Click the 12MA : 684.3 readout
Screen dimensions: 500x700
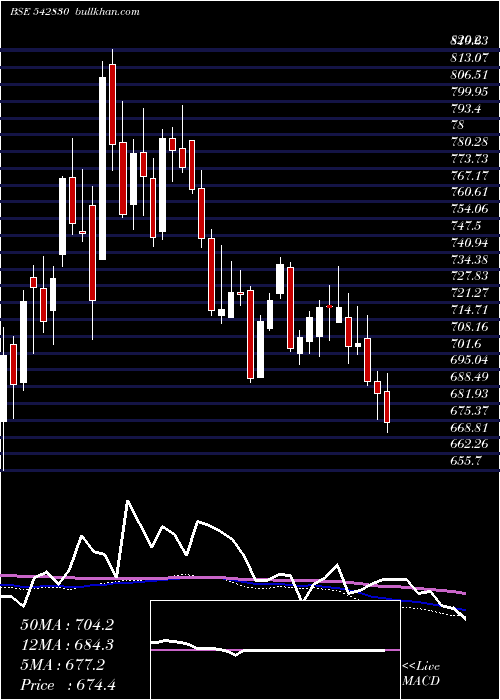click(x=67, y=645)
